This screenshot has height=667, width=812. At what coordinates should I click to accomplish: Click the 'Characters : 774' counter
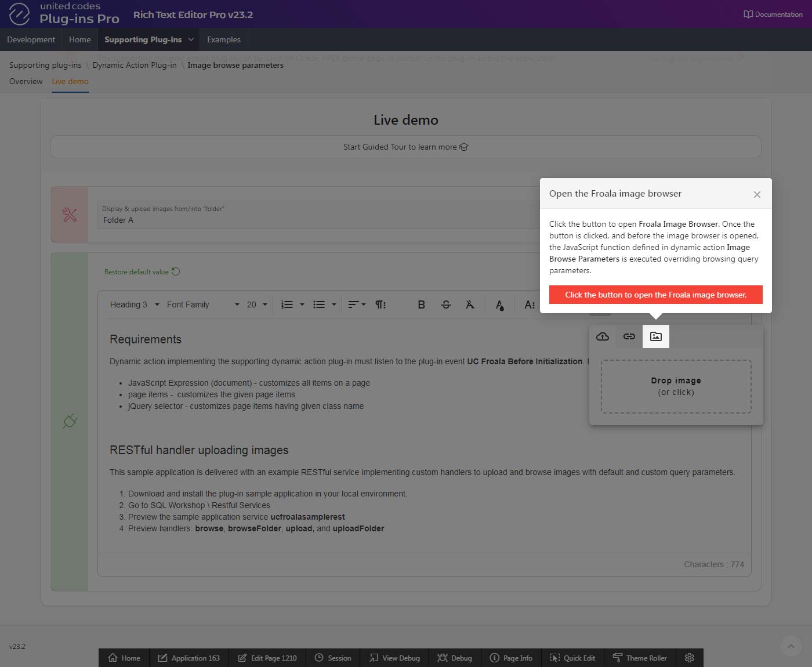click(x=714, y=564)
